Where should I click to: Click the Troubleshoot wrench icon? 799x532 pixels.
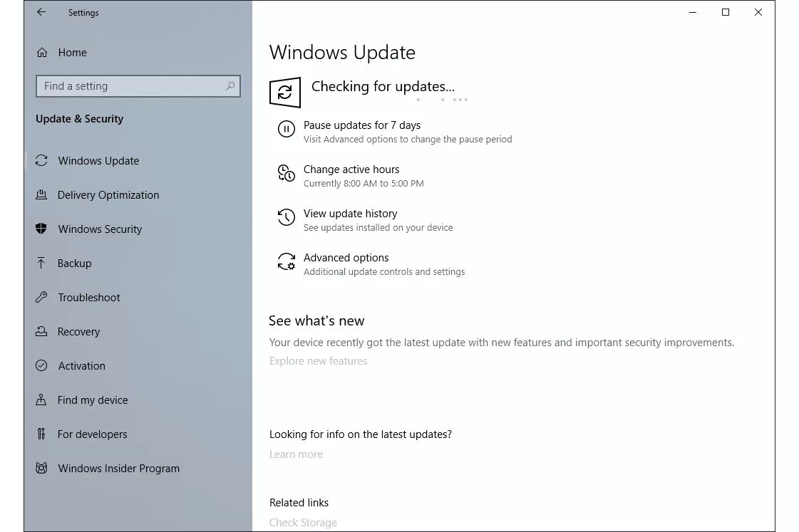41,297
